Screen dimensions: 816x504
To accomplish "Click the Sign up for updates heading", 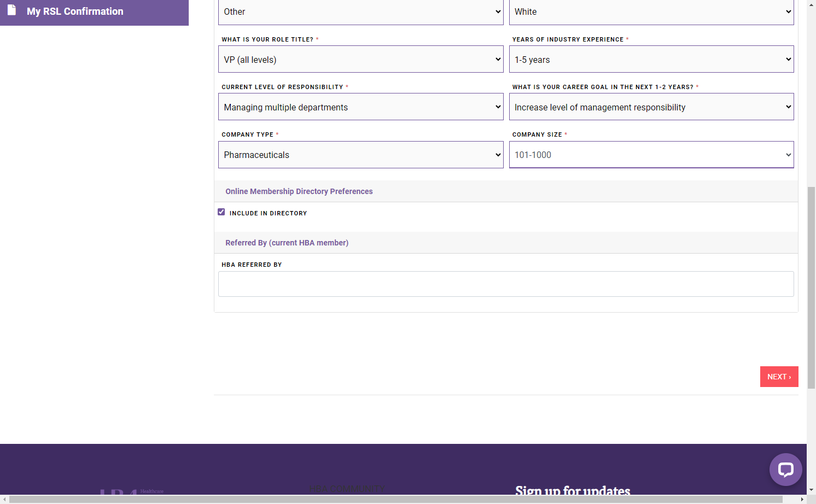I will click(573, 490).
